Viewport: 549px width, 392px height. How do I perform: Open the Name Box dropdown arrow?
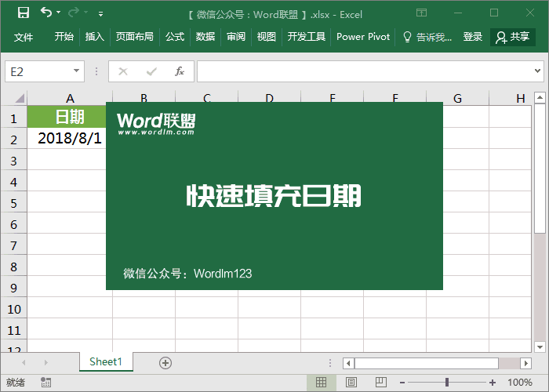77,71
